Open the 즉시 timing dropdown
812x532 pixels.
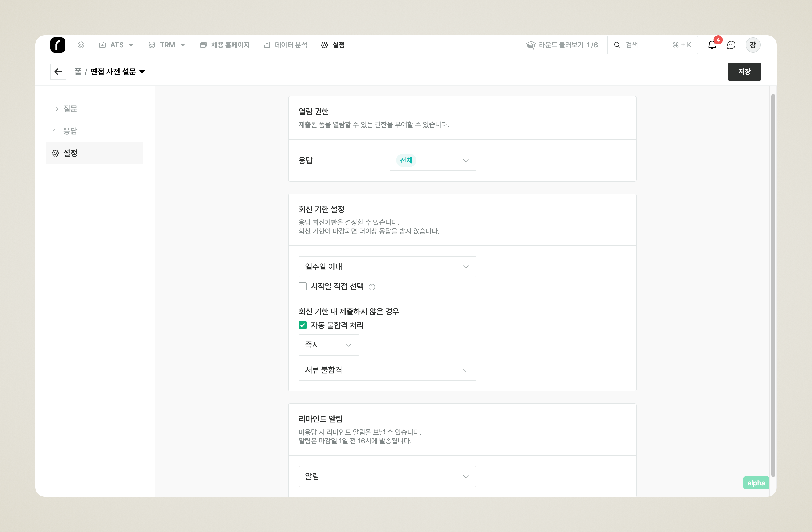pyautogui.click(x=328, y=345)
